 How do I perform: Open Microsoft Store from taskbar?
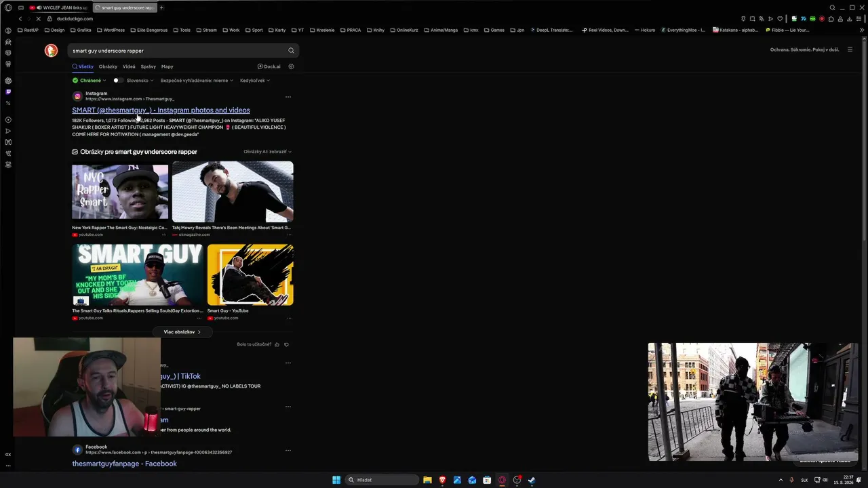[x=487, y=480]
